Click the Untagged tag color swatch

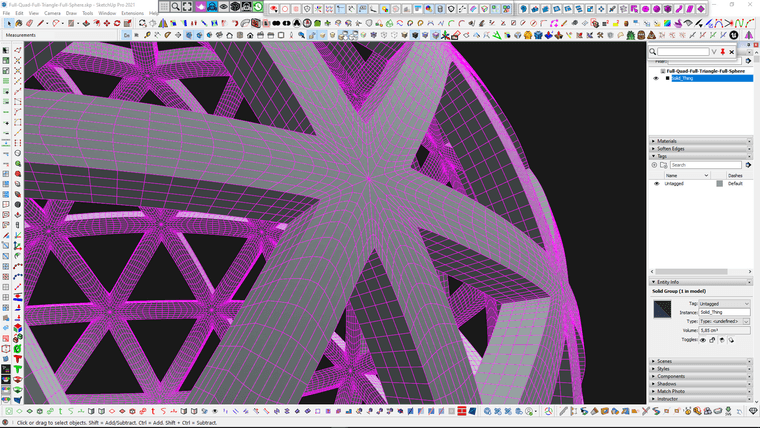[719, 184]
